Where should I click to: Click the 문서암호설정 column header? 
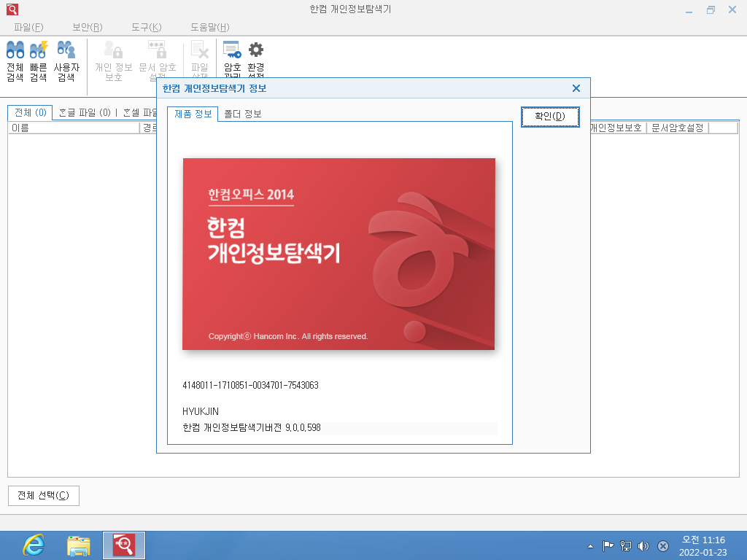(678, 128)
